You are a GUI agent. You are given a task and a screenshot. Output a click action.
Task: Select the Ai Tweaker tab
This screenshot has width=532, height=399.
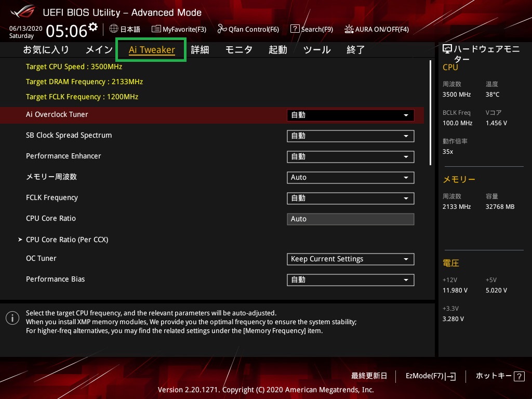click(152, 50)
